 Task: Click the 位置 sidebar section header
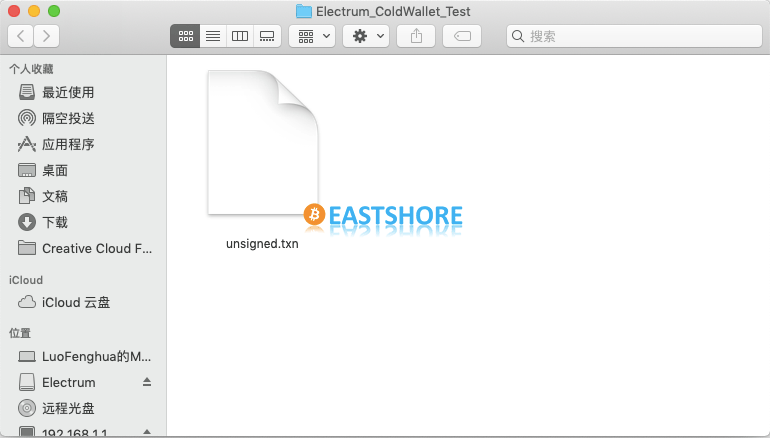[20, 333]
